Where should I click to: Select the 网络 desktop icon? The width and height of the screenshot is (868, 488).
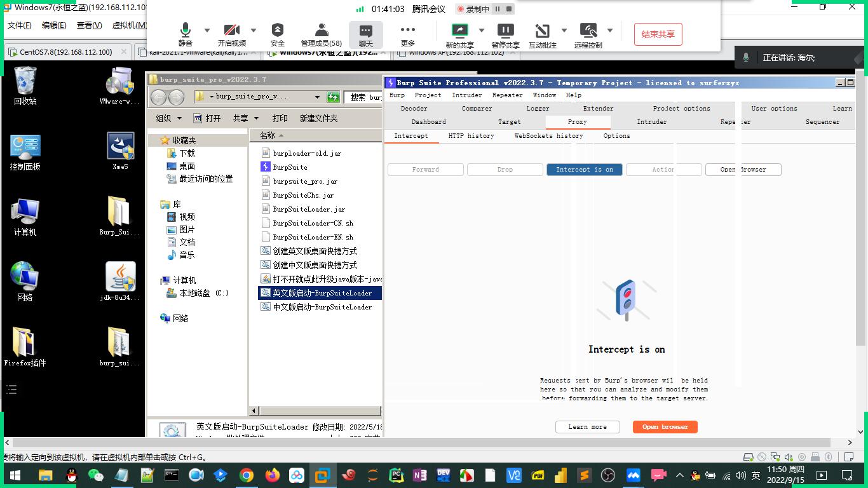[x=25, y=282]
